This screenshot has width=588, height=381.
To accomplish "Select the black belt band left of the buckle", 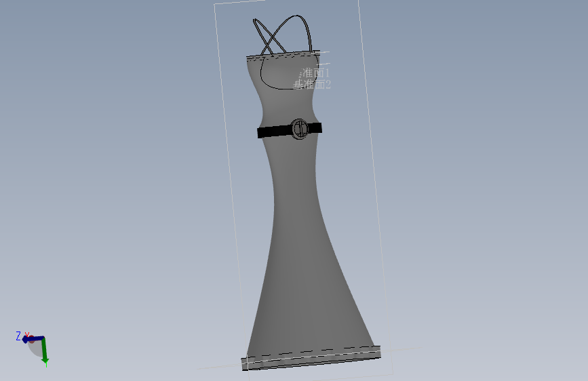I will 274,132.
